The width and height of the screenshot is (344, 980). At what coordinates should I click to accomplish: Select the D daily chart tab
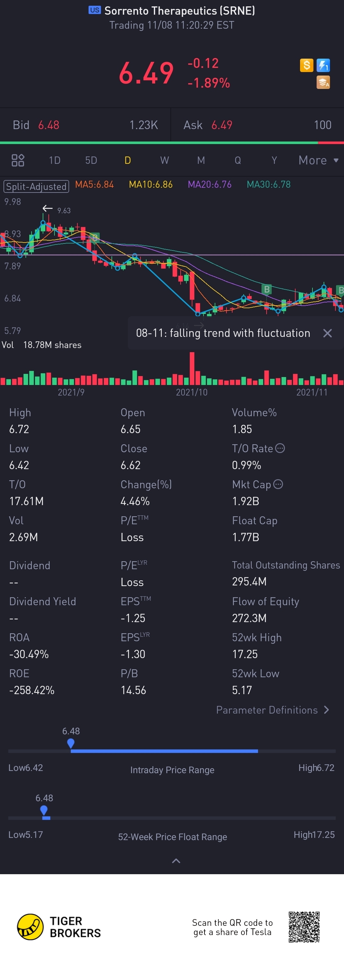[x=128, y=160]
